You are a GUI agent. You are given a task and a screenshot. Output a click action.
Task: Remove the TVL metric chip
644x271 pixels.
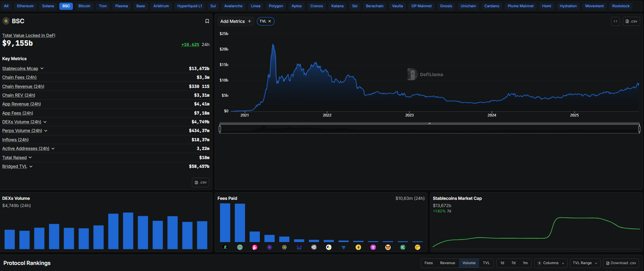pyautogui.click(x=270, y=21)
